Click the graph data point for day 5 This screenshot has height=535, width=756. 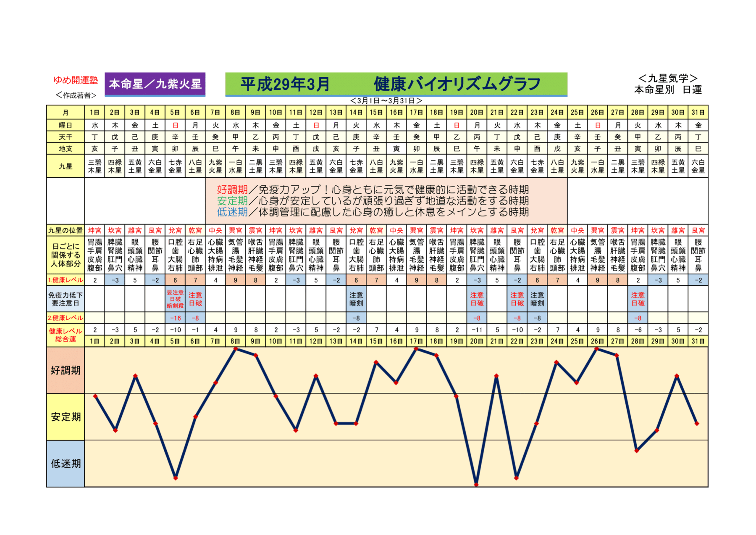(176, 478)
